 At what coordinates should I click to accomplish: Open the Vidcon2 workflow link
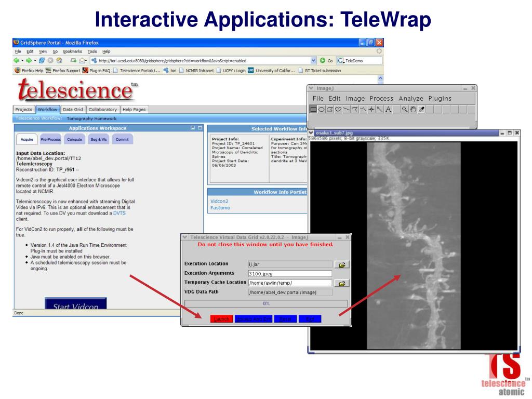(x=219, y=201)
